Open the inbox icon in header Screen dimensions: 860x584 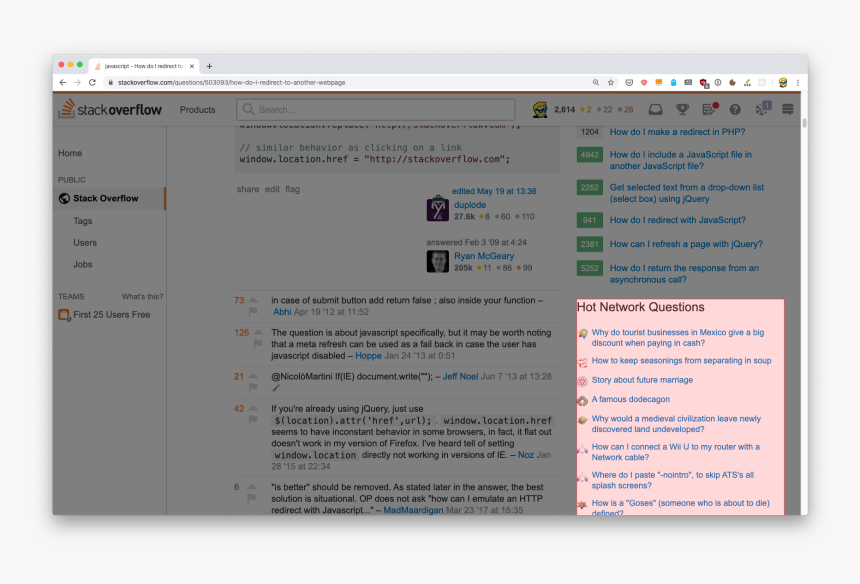tap(656, 110)
